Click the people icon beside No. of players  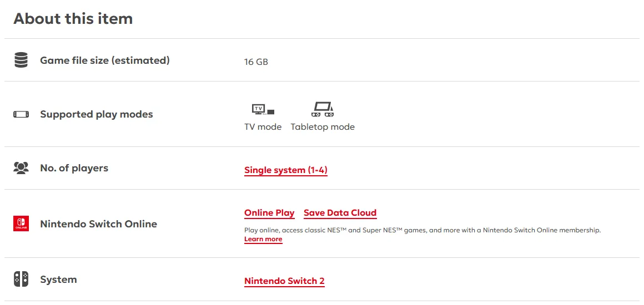point(21,168)
